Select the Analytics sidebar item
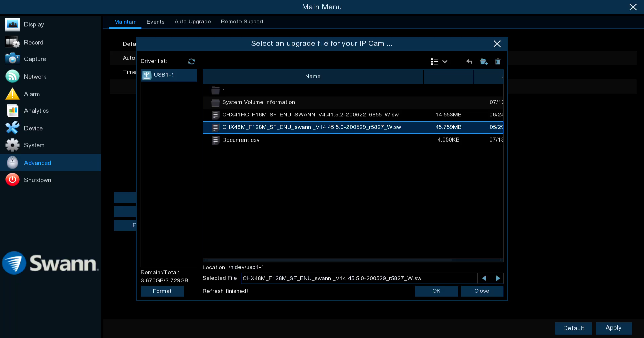Screen dimensions: 644x338 [x=36, y=111]
